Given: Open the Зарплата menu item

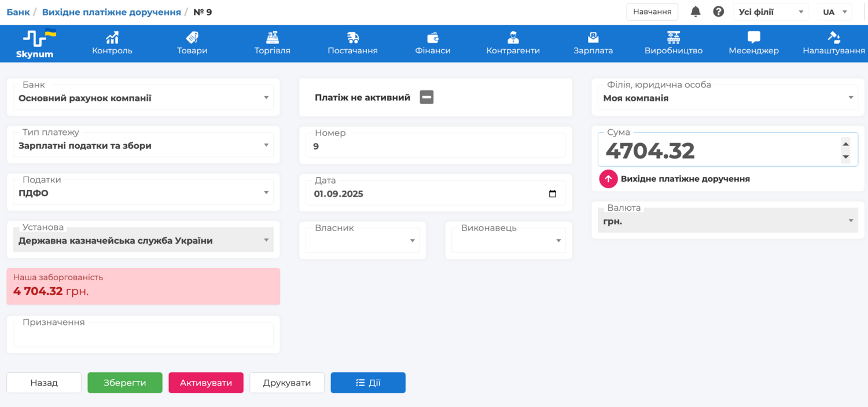Looking at the screenshot, I should click(593, 44).
